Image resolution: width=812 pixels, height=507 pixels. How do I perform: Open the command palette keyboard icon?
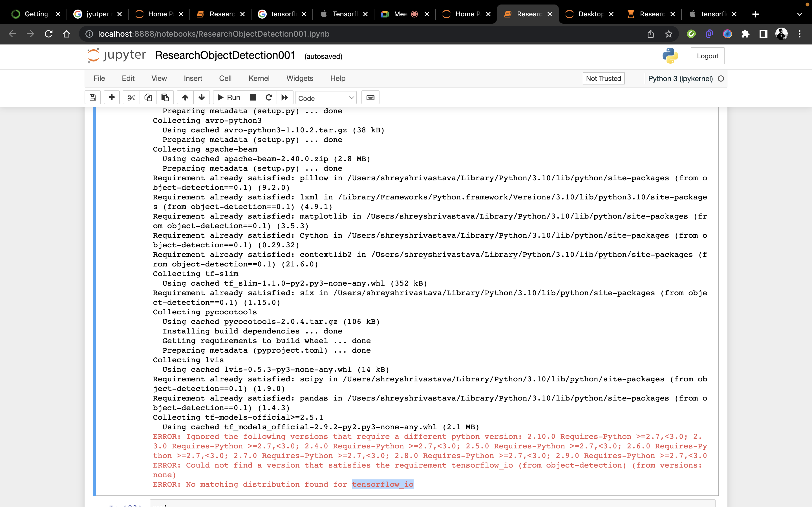tap(370, 97)
